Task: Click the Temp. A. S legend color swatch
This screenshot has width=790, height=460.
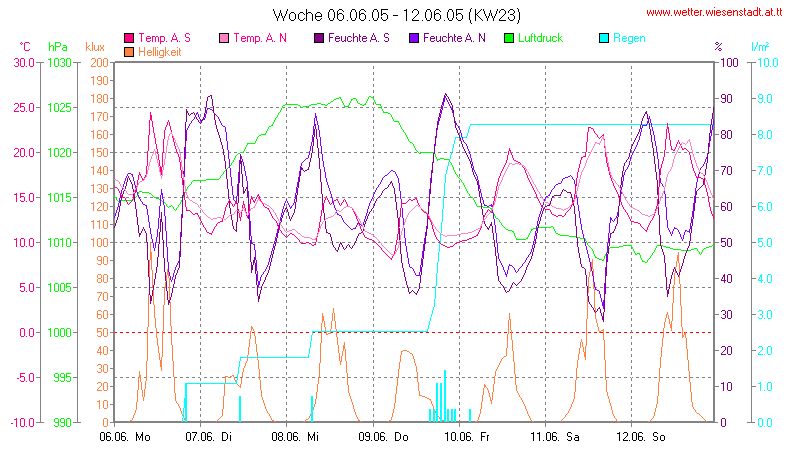Action: click(129, 38)
